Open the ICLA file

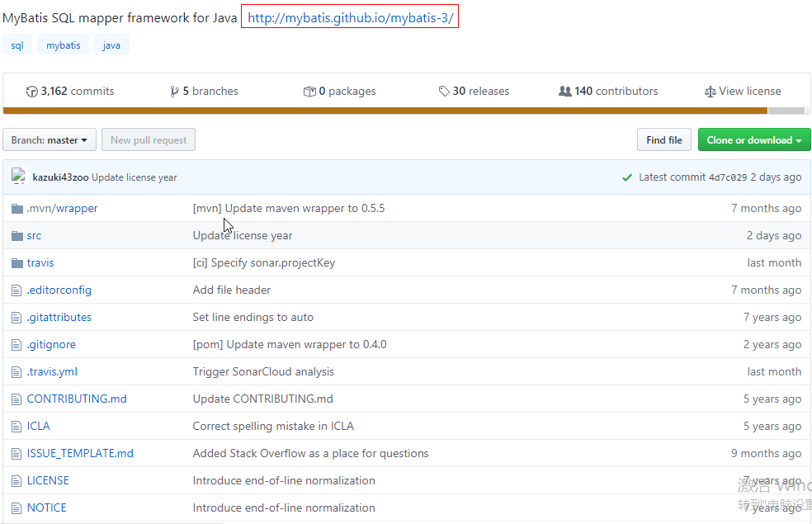point(38,426)
